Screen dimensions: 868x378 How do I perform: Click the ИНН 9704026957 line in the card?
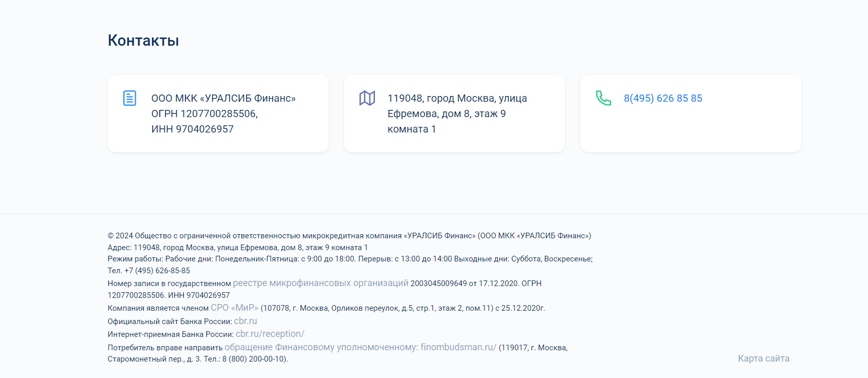point(192,129)
